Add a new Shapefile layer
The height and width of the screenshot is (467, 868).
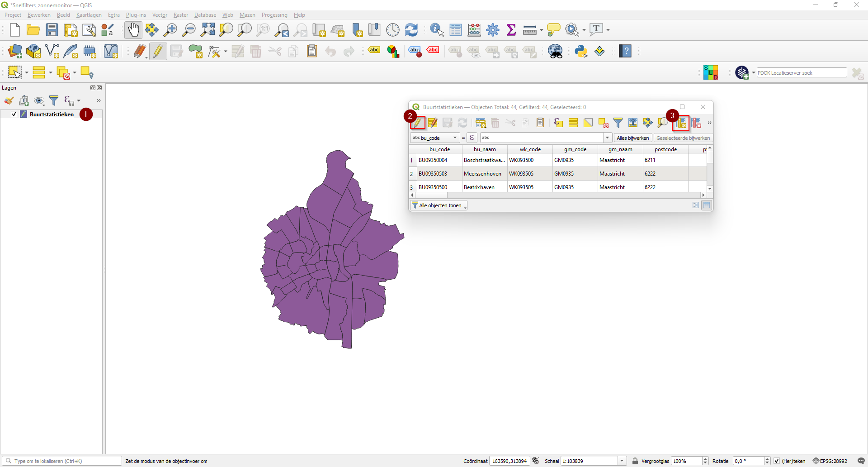coord(52,51)
